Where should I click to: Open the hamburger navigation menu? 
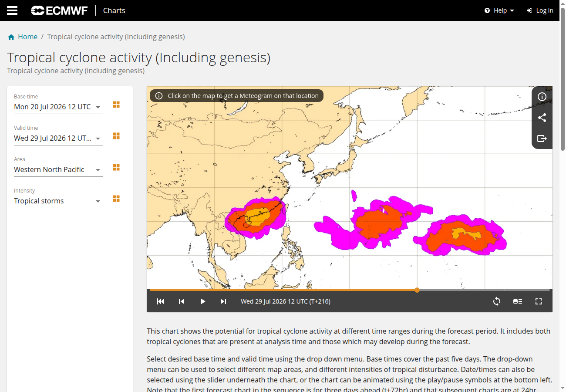(12, 10)
